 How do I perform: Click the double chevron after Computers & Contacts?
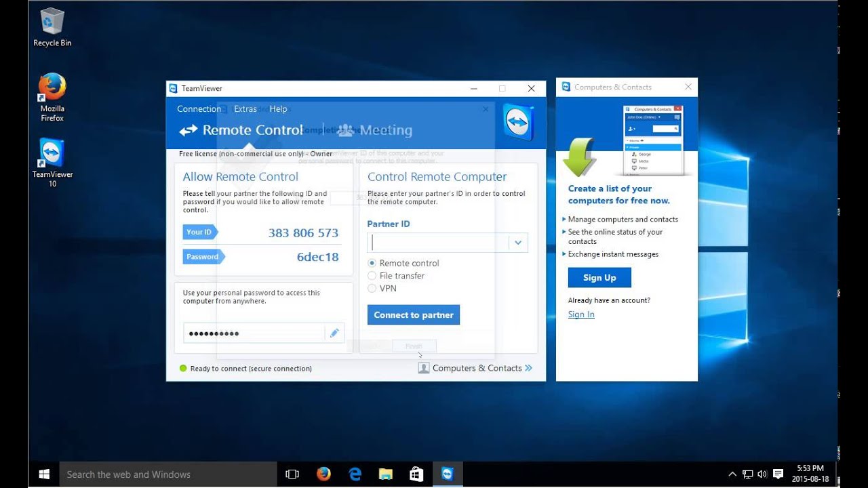pos(528,368)
